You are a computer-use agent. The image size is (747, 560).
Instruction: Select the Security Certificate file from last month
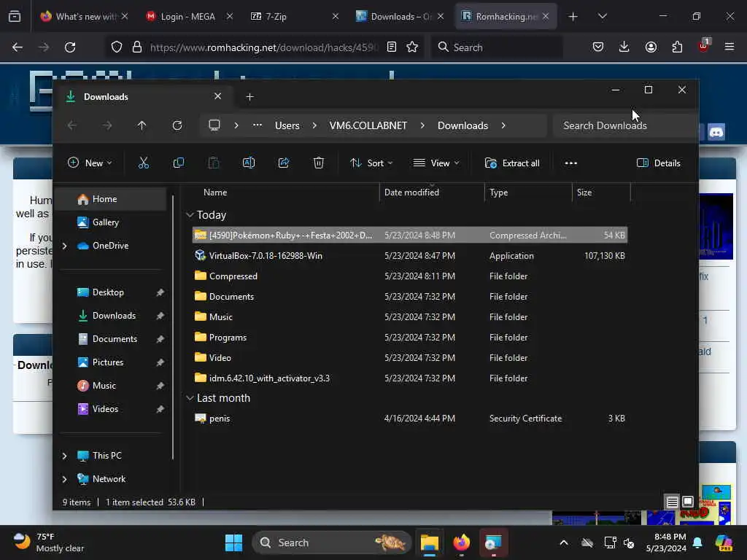point(410,418)
